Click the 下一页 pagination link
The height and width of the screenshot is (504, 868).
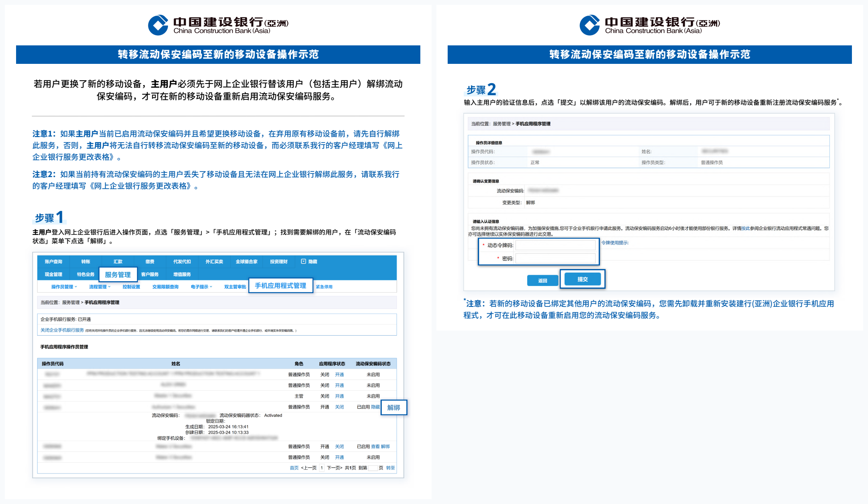[x=334, y=468]
